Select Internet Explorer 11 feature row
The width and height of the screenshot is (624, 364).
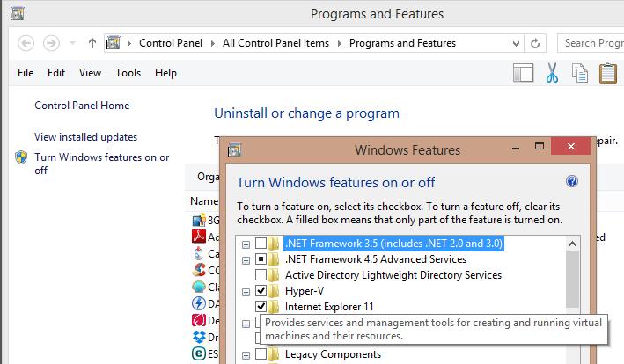point(329,307)
